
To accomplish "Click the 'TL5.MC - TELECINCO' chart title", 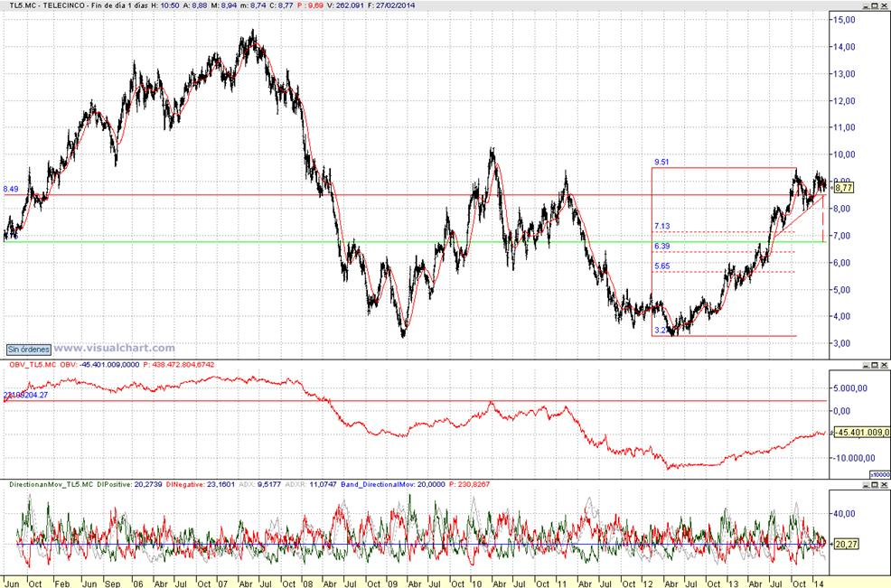I will [x=47, y=5].
